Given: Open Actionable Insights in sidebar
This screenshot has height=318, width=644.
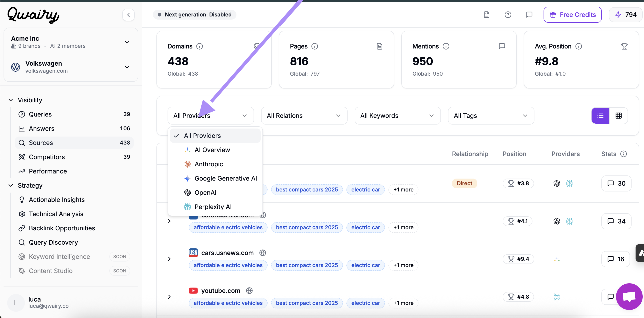Looking at the screenshot, I should pos(74,200).
